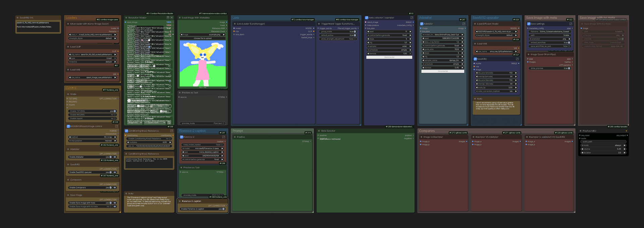Collapse the PlaySoundKJ node via its dot

coord(581,131)
